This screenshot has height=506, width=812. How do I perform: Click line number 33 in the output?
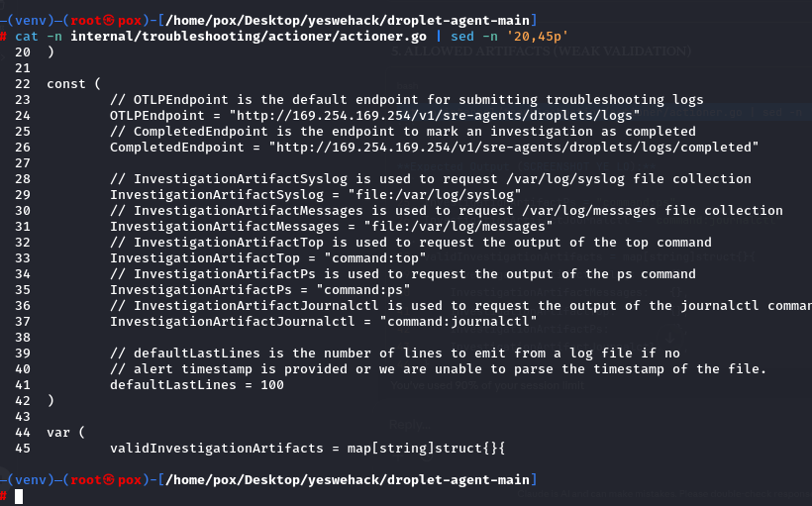(22, 257)
